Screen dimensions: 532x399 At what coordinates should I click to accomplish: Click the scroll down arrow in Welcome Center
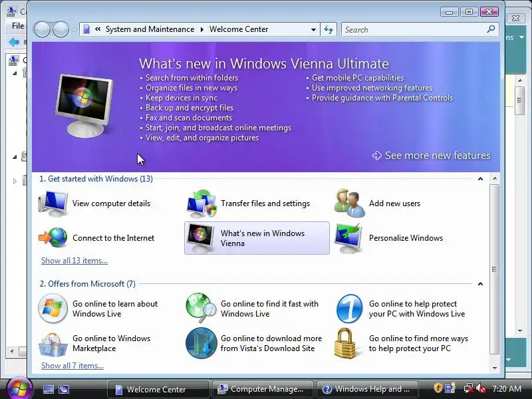click(x=495, y=368)
